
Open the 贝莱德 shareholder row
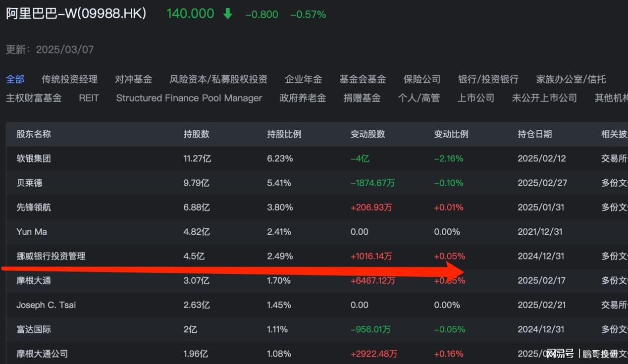[x=317, y=183]
